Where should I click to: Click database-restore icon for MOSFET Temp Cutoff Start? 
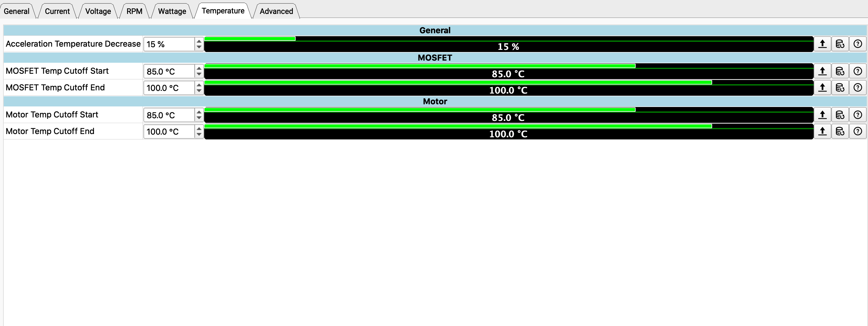click(x=840, y=71)
